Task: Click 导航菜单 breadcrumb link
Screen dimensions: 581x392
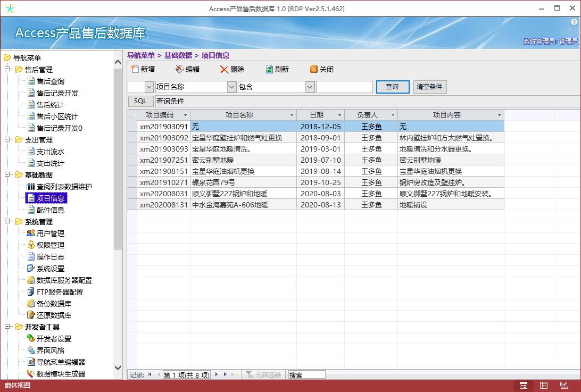Action: coord(141,55)
